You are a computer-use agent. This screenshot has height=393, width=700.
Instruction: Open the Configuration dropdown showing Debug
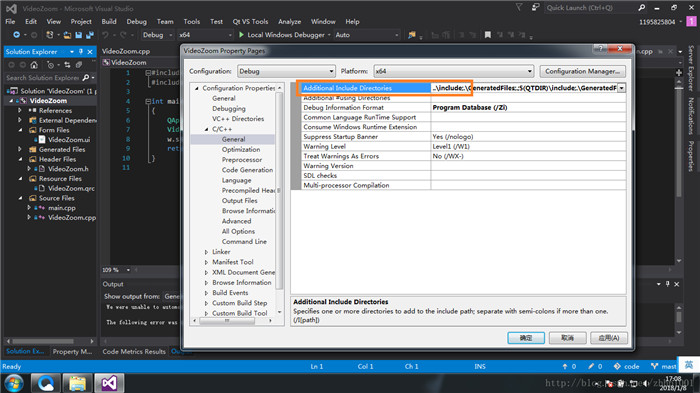286,71
